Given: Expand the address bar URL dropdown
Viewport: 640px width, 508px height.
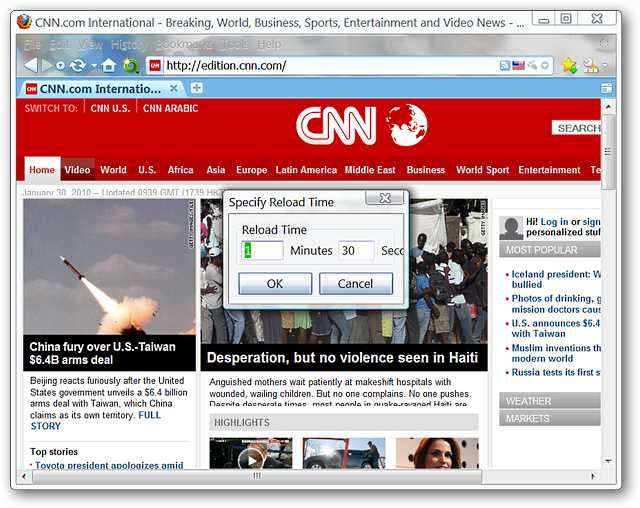Looking at the screenshot, I should coord(546,65).
